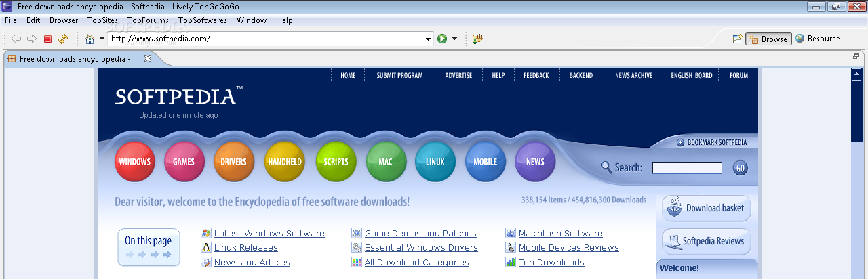Click the Drivers category orange ball
The width and height of the screenshot is (868, 279).
tap(234, 162)
